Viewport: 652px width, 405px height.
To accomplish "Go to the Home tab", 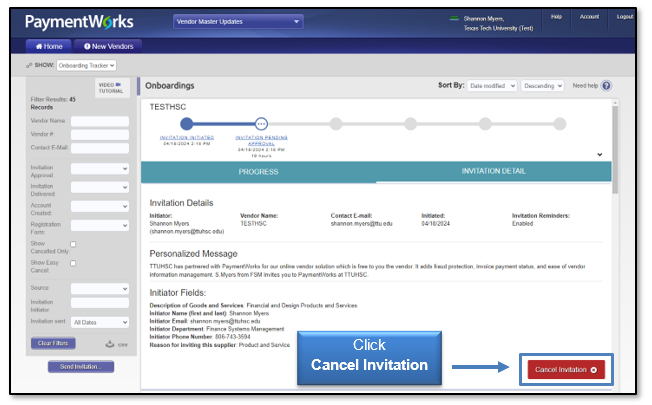I will [49, 46].
